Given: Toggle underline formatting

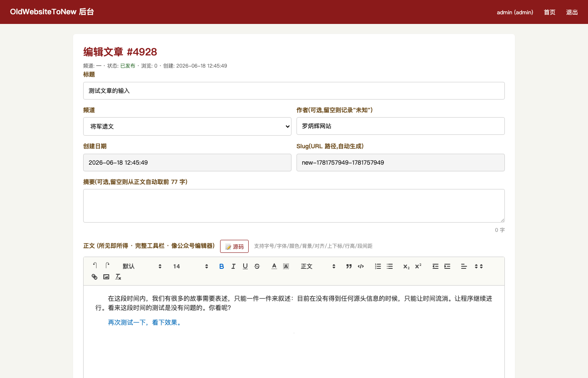Looking at the screenshot, I should coord(245,266).
